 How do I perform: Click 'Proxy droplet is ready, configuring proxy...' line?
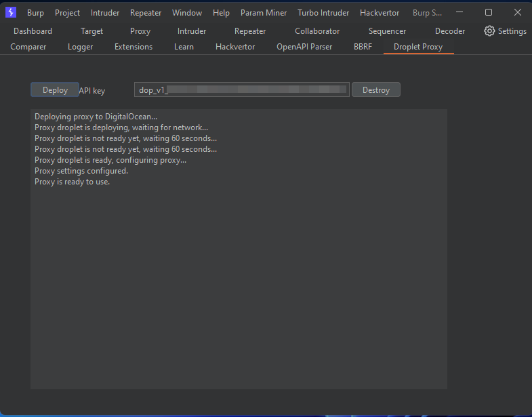click(110, 160)
